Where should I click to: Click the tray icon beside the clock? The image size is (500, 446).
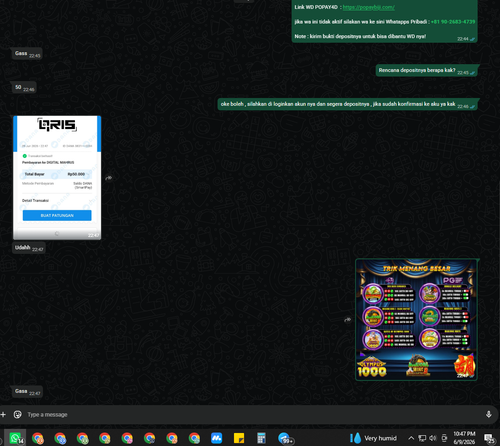tap(444, 438)
